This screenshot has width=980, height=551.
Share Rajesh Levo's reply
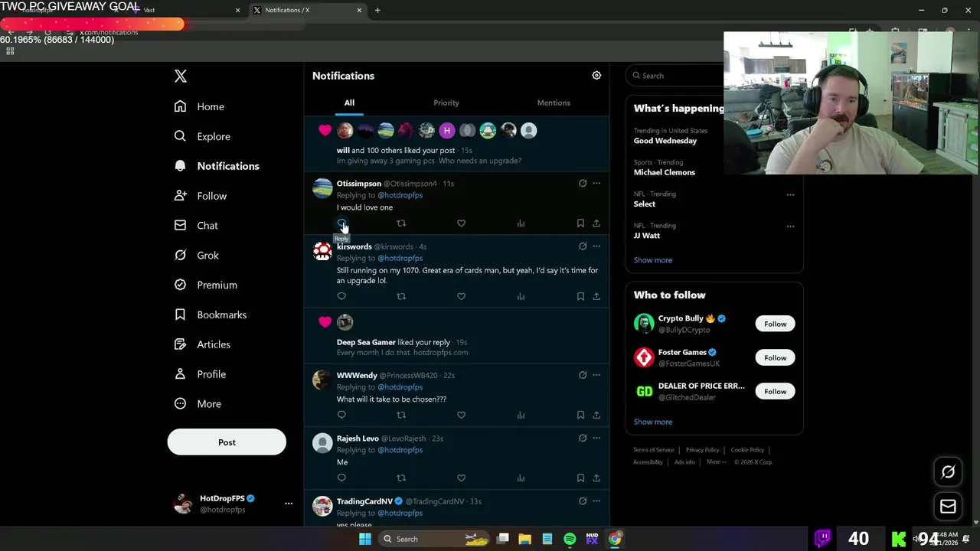point(596,478)
